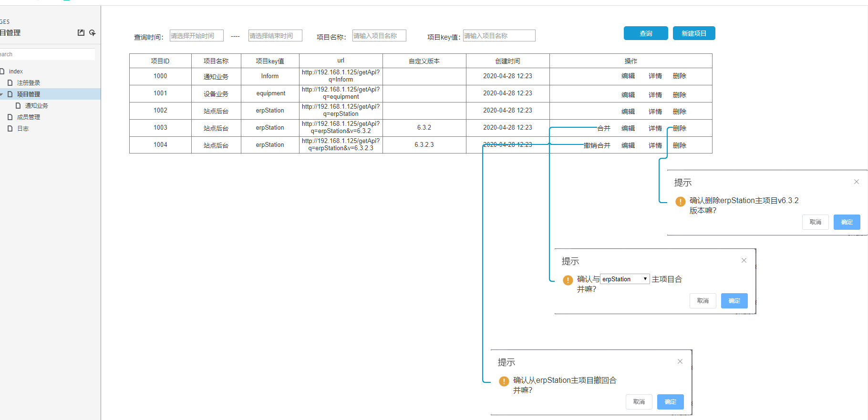Click 确定 in delete confirmation dialog
The width and height of the screenshot is (868, 420).
pos(847,222)
